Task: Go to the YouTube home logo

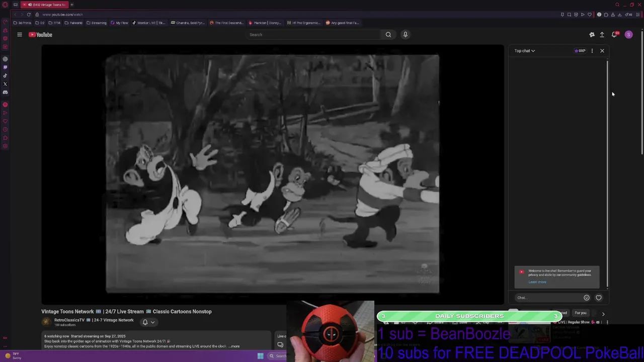Action: click(x=40, y=35)
